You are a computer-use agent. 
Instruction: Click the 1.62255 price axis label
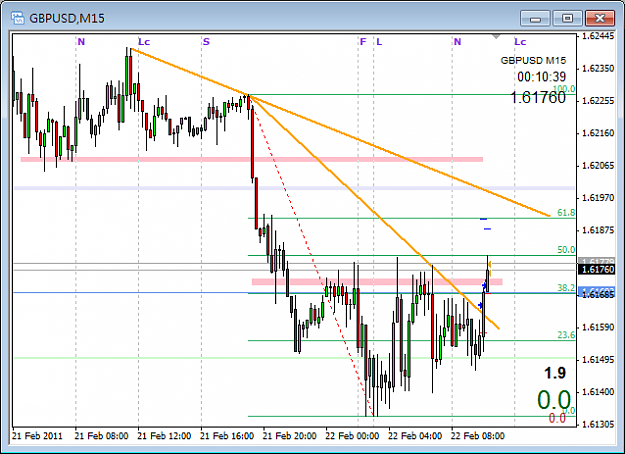point(598,101)
